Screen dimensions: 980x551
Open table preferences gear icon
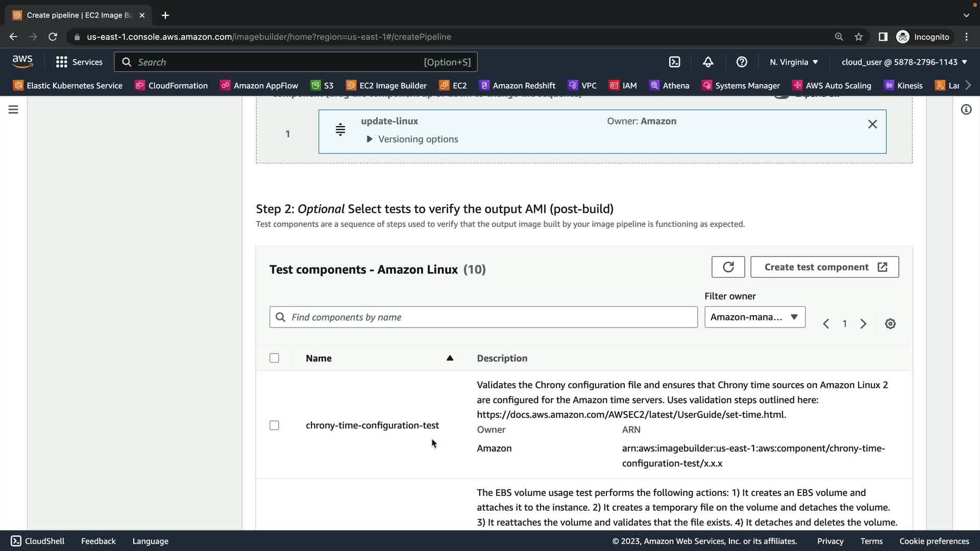pyautogui.click(x=890, y=324)
